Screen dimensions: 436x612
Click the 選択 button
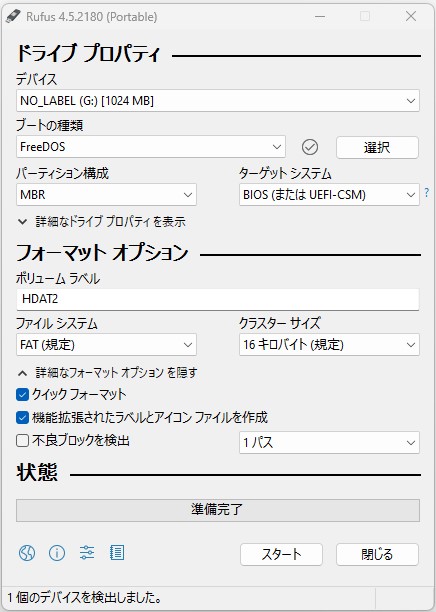[x=377, y=148]
